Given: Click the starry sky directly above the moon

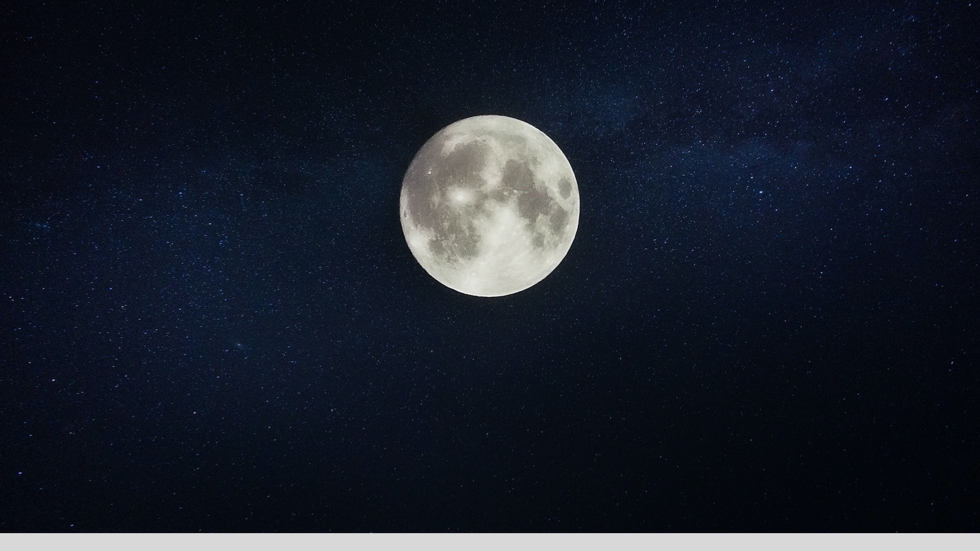Looking at the screenshot, I should pyautogui.click(x=490, y=56).
